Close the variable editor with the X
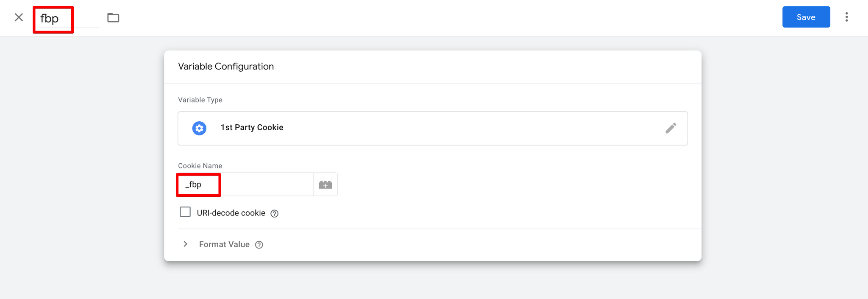 (x=19, y=17)
